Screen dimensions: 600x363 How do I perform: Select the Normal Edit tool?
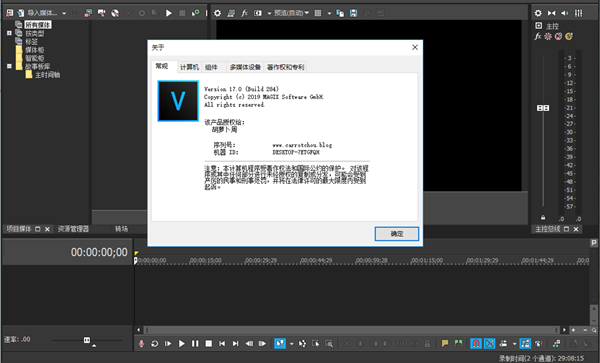click(x=280, y=343)
